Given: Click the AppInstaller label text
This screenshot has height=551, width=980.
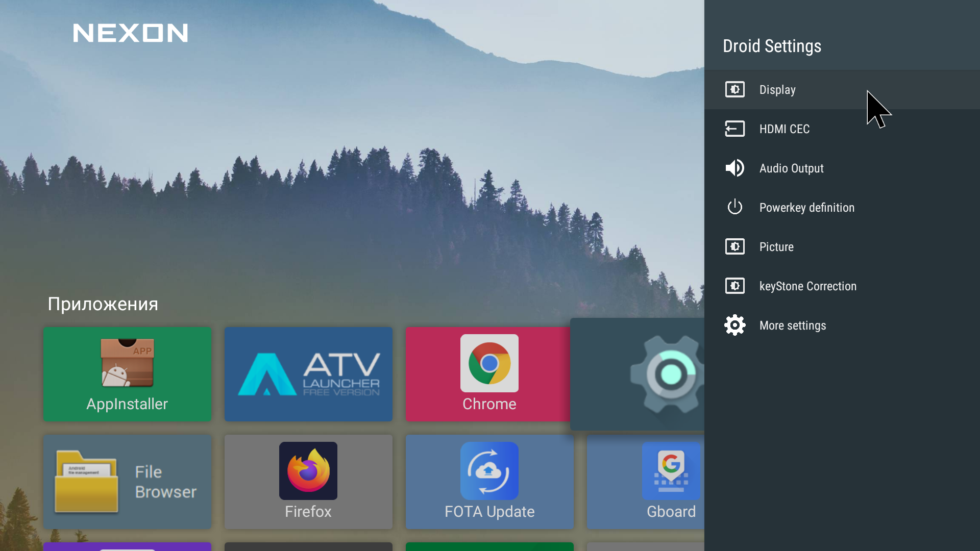Looking at the screenshot, I should tap(127, 404).
